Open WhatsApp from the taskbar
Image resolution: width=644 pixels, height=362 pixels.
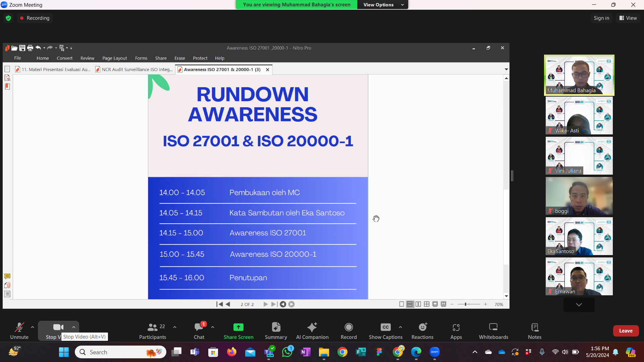pos(288,352)
